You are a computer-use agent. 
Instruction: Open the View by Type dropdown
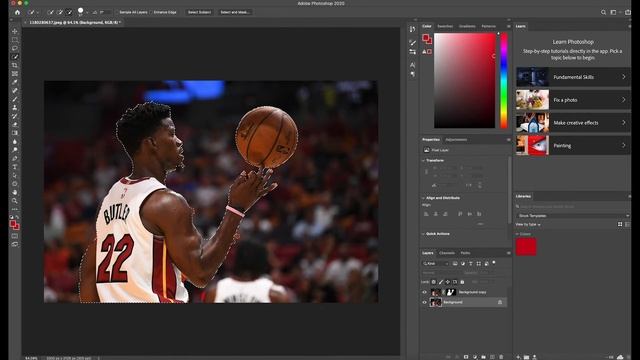tap(528, 224)
